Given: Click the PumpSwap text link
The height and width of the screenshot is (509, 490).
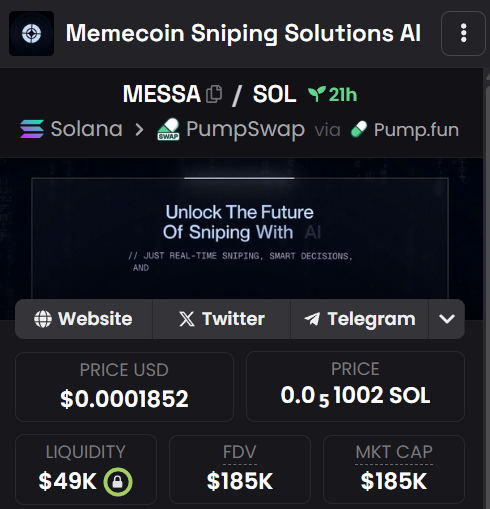Looking at the screenshot, I should point(245,129).
